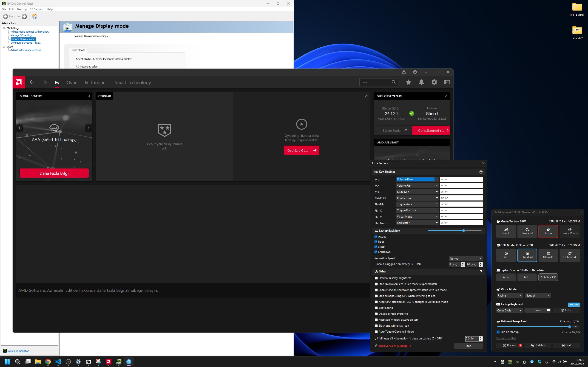This screenshot has height=367, width=588.
Task: Open M3 Mute Mic dropdown
Action: [x=417, y=192]
